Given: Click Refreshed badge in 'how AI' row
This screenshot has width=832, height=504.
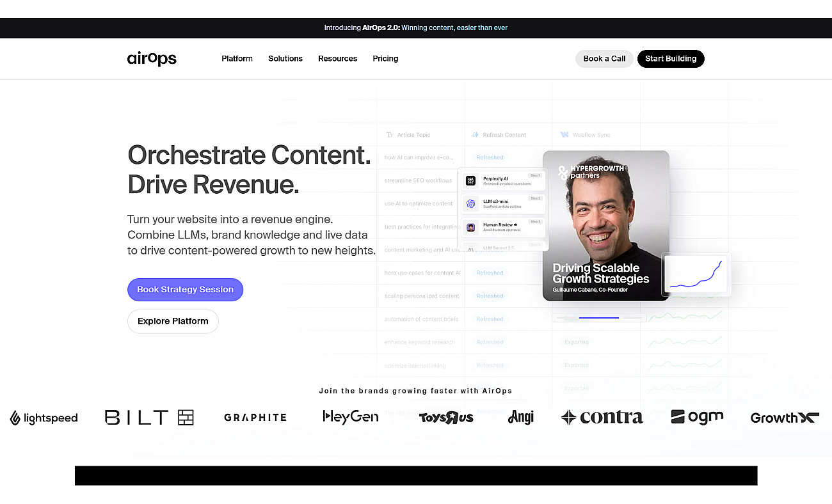Looking at the screenshot, I should coord(490,157).
